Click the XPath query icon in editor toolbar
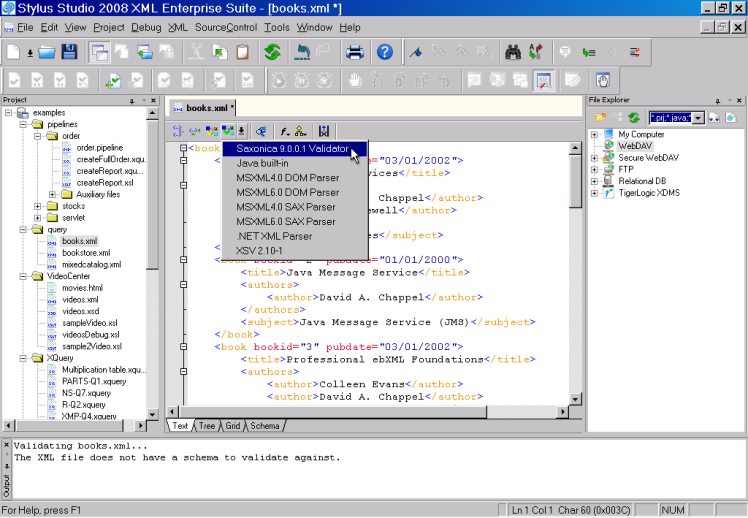 coord(260,131)
